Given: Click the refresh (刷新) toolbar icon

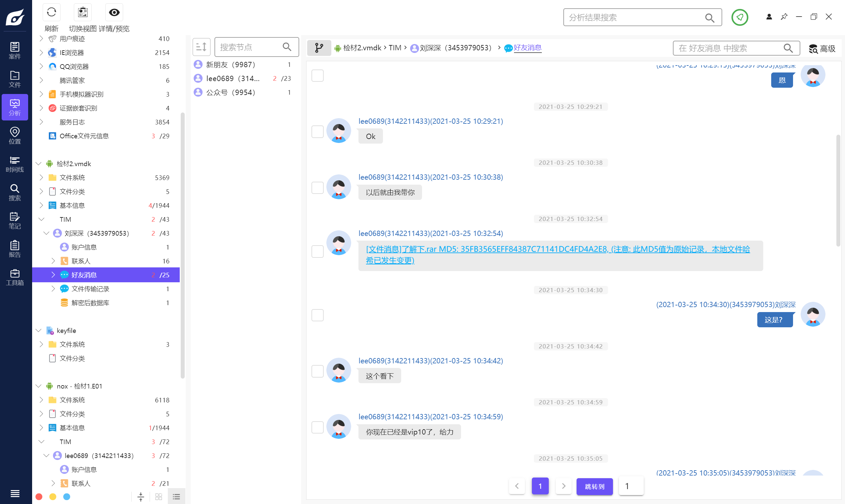Looking at the screenshot, I should pyautogui.click(x=51, y=13).
